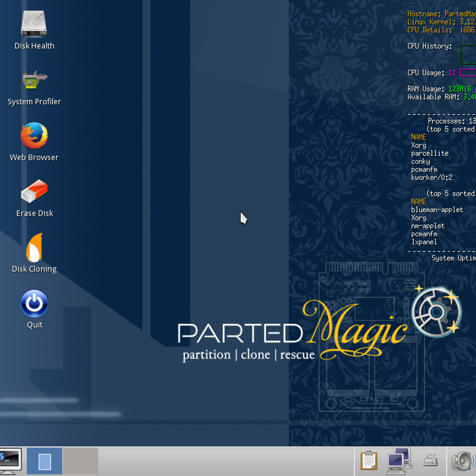Click the CPU Usage bar in Conky
The height and width of the screenshot is (476, 476).
click(x=468, y=73)
